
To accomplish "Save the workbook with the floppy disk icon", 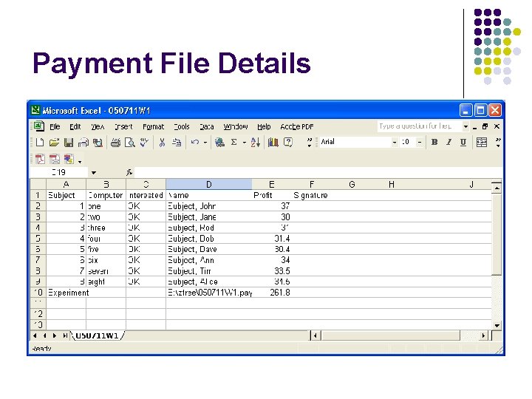I will click(69, 143).
